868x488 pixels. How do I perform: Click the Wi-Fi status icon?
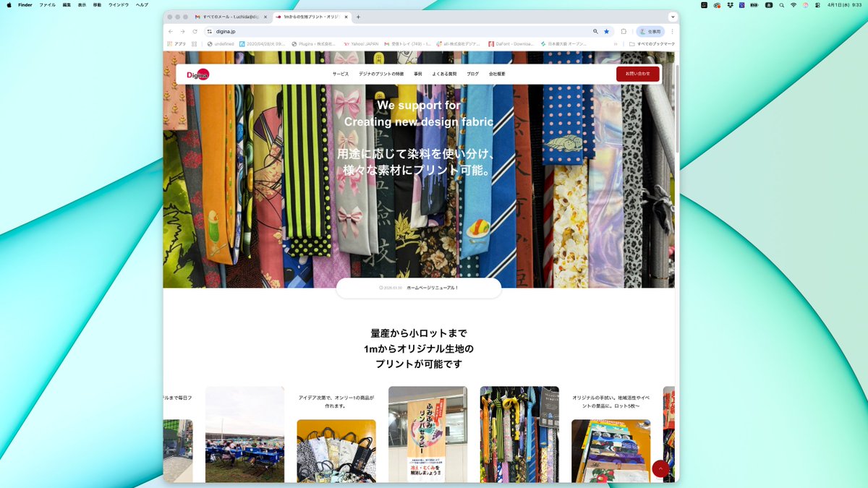pyautogui.click(x=793, y=4)
